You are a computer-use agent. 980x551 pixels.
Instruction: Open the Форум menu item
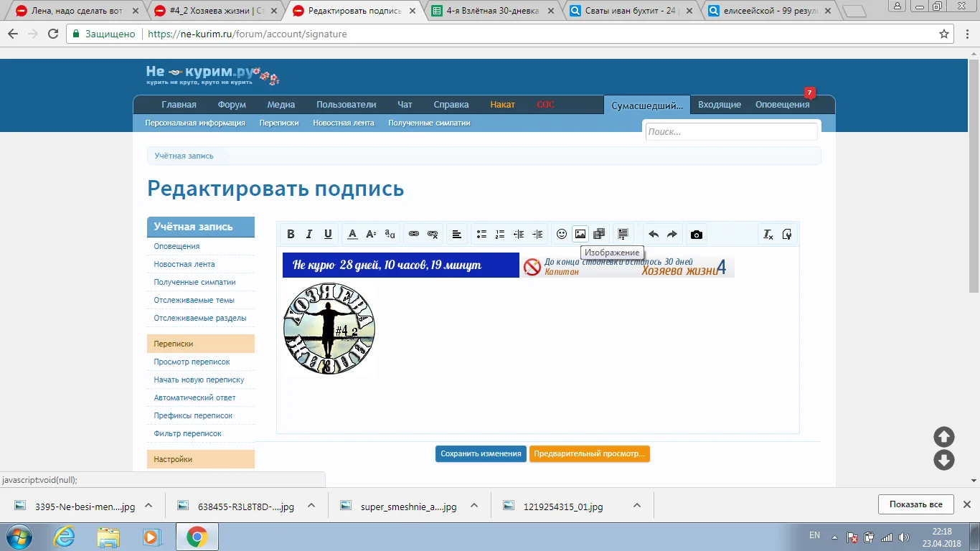coord(232,105)
